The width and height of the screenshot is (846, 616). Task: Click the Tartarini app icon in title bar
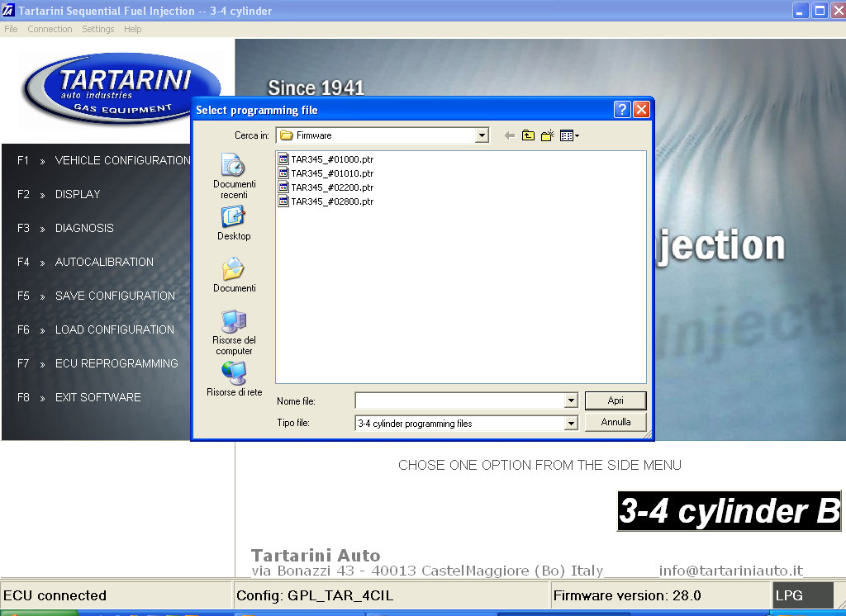8,11
